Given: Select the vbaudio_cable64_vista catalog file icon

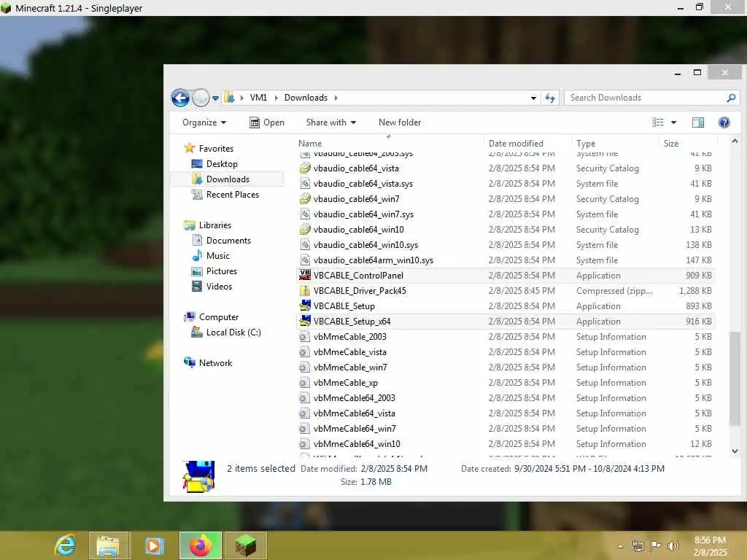Looking at the screenshot, I should coord(305,168).
